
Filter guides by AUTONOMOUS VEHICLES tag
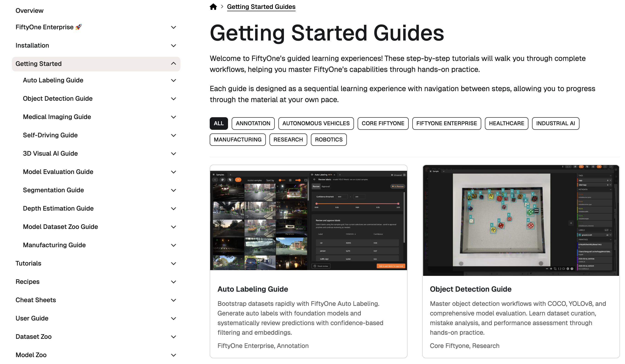(316, 123)
